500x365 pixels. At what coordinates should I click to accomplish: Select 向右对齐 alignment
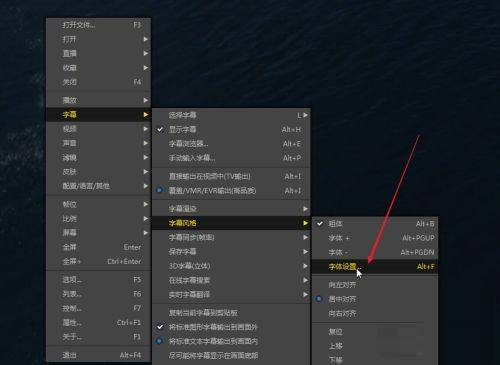point(375,313)
